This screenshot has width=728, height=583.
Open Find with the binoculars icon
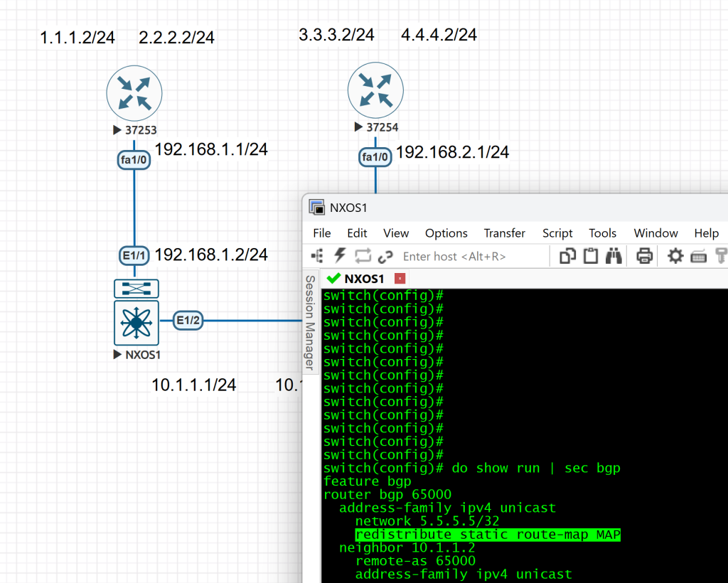(614, 256)
